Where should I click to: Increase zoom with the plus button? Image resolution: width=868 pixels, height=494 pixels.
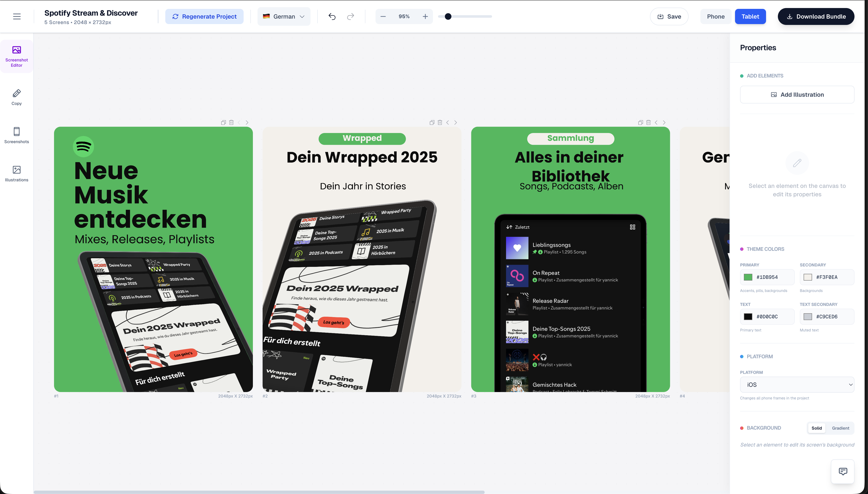[425, 16]
